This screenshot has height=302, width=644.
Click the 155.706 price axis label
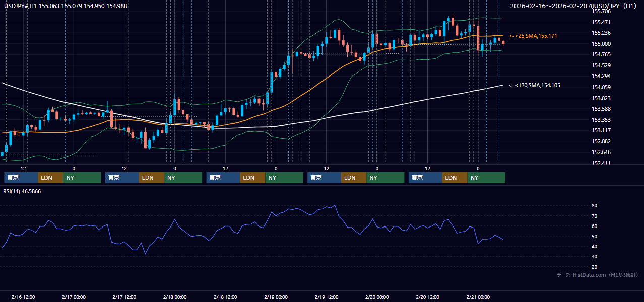click(601, 11)
